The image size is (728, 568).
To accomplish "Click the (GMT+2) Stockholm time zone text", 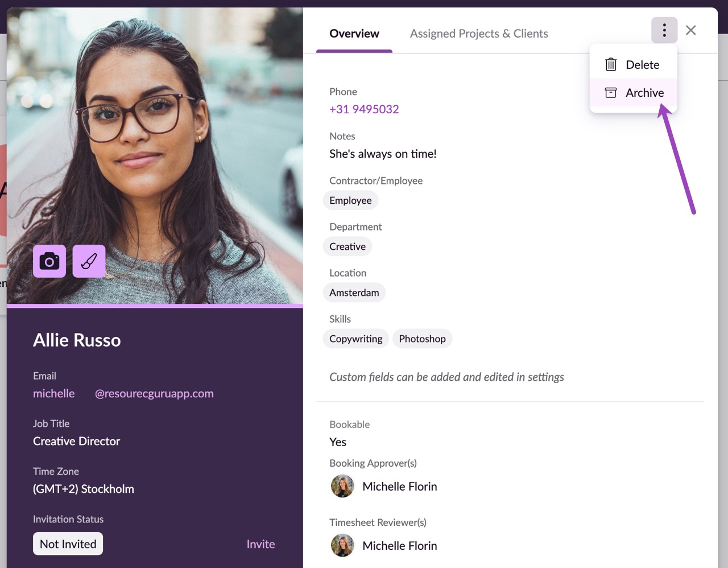I will 84,489.
